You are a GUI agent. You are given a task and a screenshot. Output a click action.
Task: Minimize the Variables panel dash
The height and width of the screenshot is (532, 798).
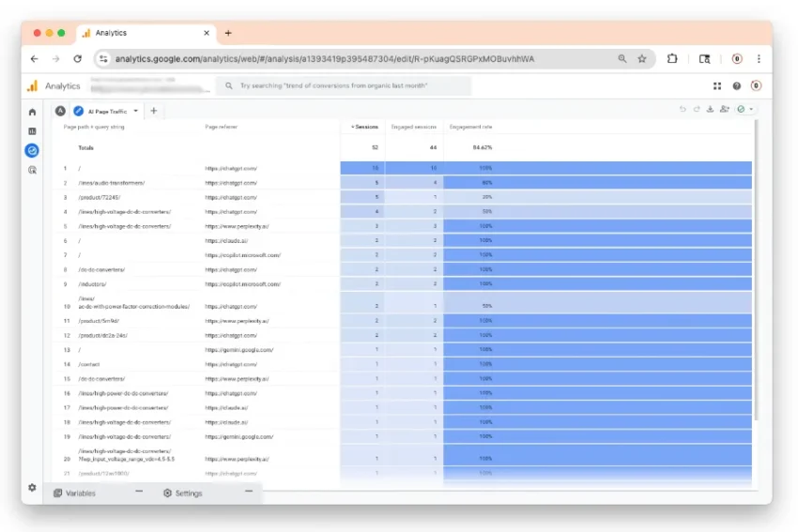point(139,492)
